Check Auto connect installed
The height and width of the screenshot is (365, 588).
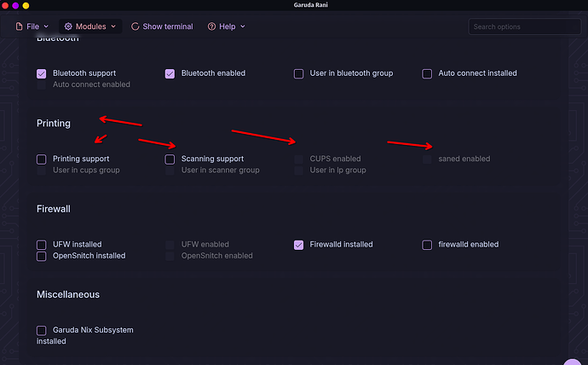coord(428,74)
